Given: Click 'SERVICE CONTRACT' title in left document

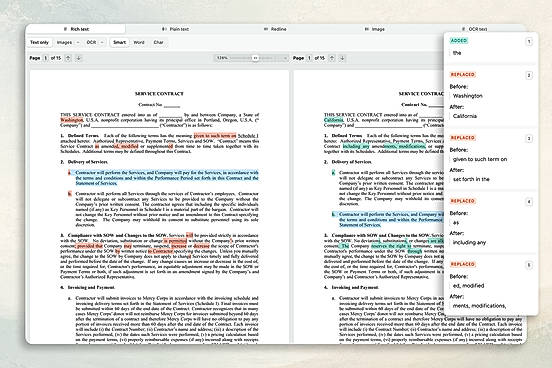Looking at the screenshot, I should (159, 94).
